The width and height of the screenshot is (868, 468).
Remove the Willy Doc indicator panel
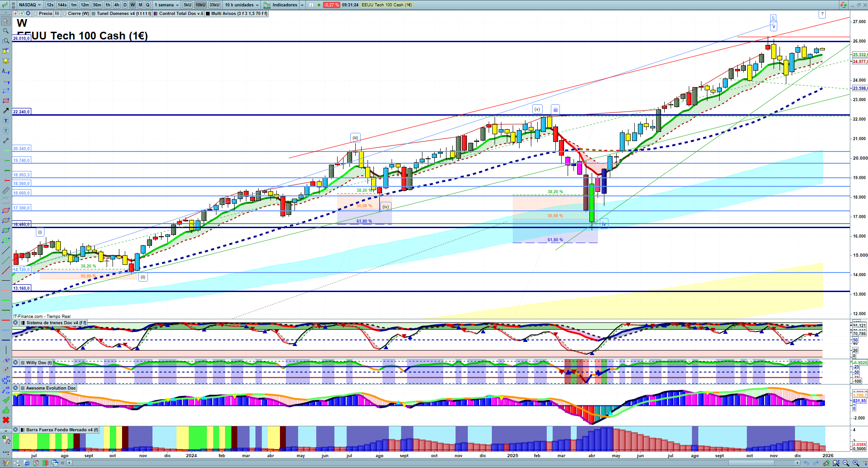(15, 363)
